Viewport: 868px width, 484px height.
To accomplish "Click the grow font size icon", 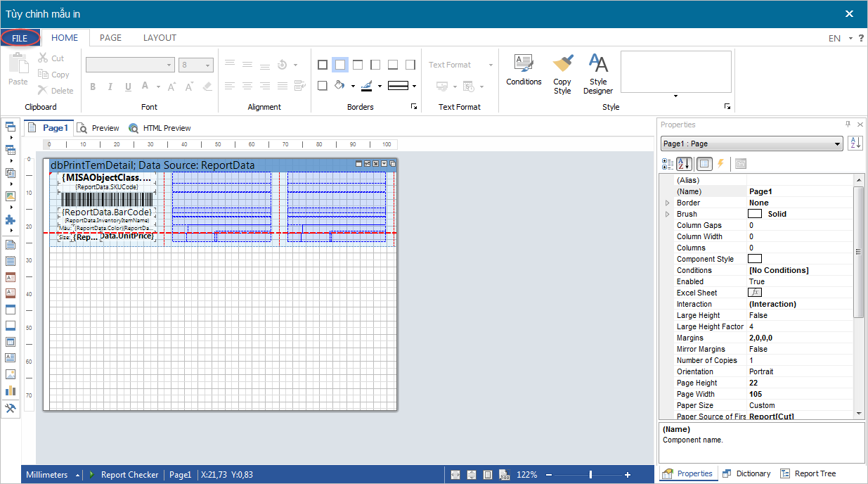I will pyautogui.click(x=171, y=87).
